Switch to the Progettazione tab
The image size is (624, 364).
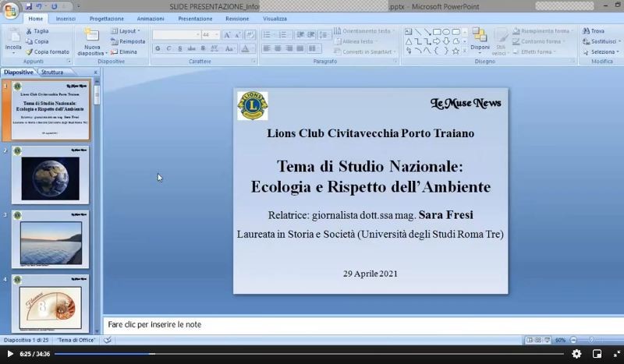[107, 19]
